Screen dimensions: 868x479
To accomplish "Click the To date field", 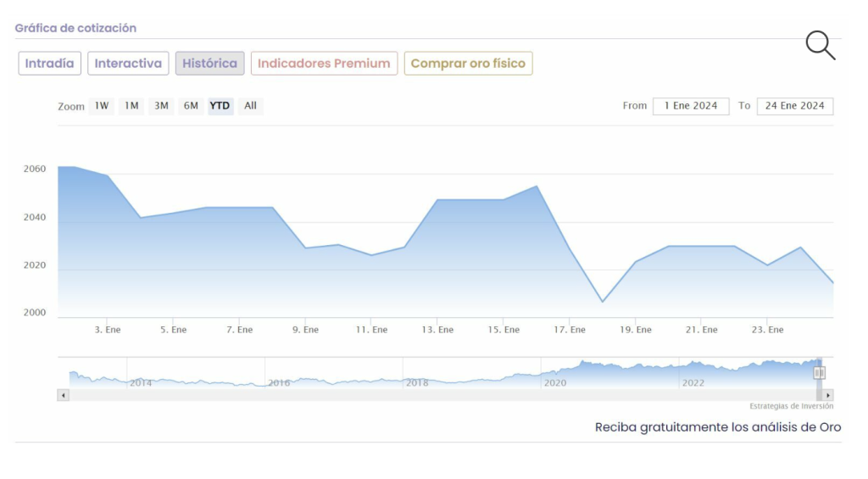I will 794,106.
